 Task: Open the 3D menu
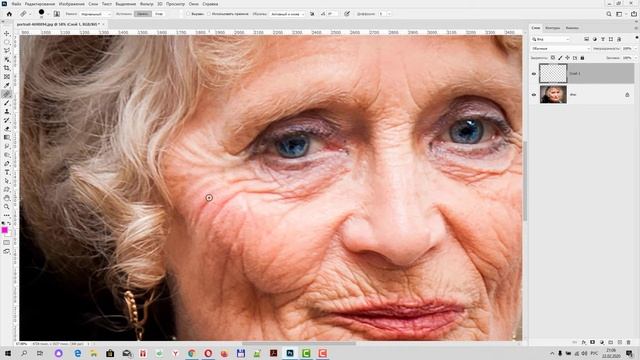(x=160, y=4)
